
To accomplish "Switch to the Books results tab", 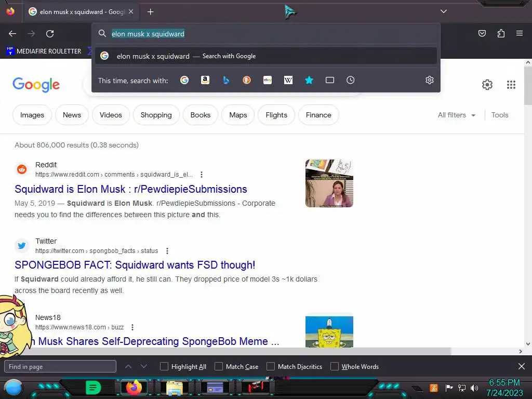I will pyautogui.click(x=201, y=115).
